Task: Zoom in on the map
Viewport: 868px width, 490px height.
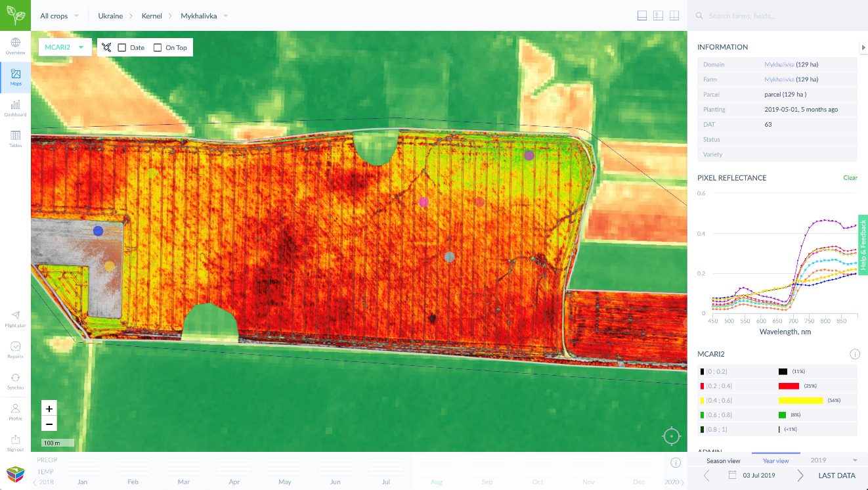Action: point(49,408)
